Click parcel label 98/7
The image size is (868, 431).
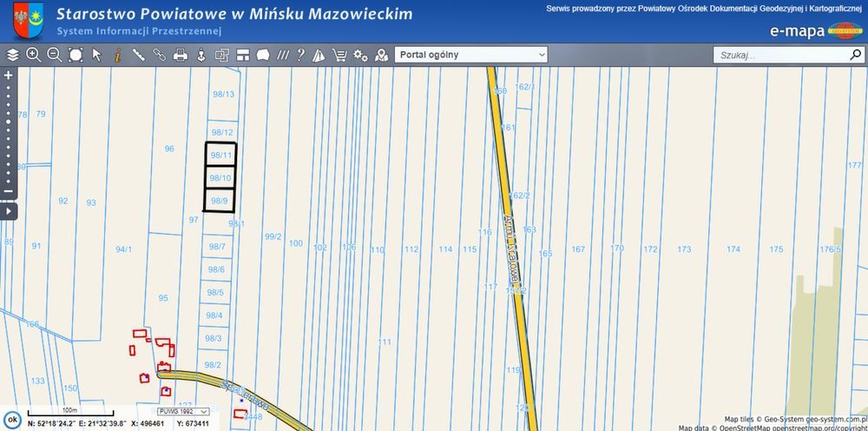click(x=217, y=247)
